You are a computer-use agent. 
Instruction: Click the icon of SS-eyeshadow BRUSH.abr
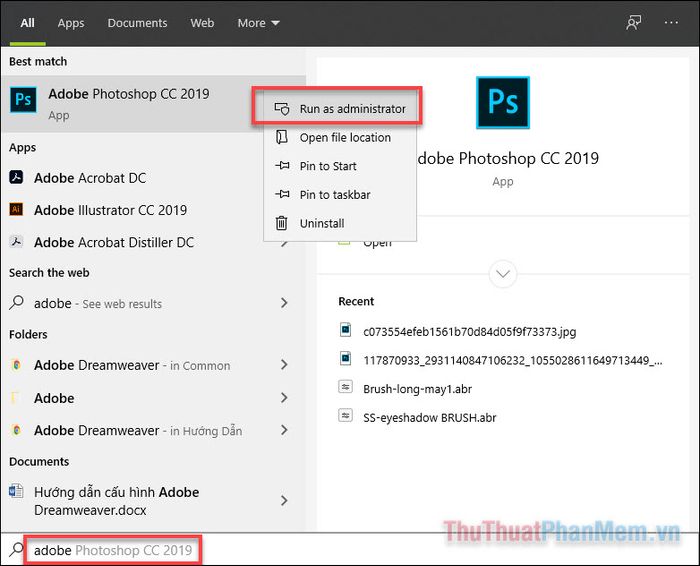tap(346, 416)
